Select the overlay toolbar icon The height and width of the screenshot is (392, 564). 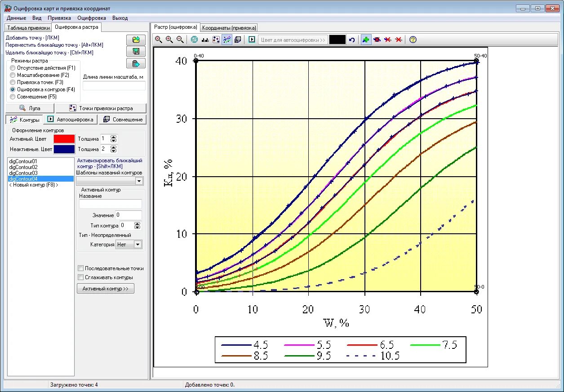point(238,40)
